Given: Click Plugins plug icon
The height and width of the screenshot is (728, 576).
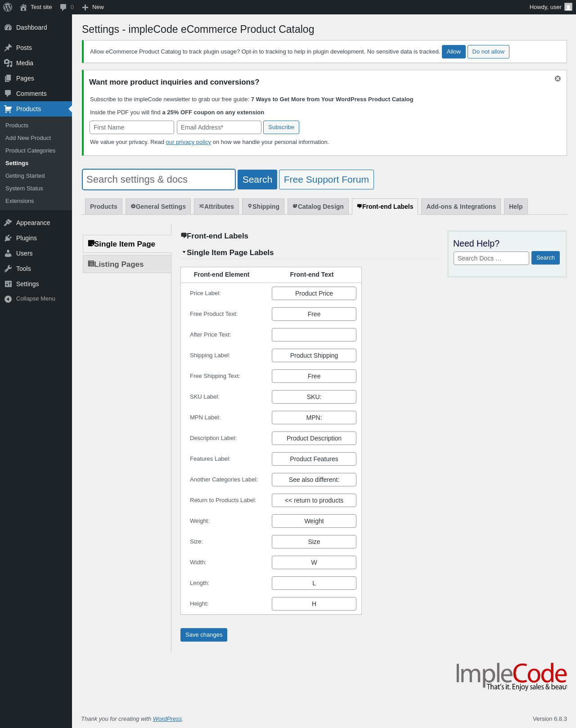Looking at the screenshot, I should tap(8, 238).
